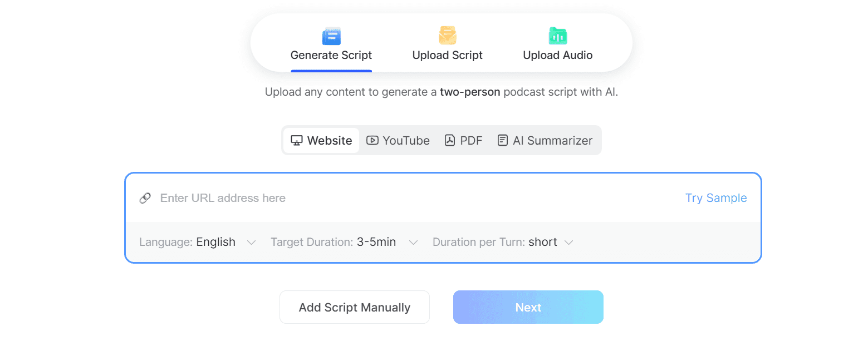Viewport: 868px width, 341px height.
Task: Click the green Upload Audio folder icon
Action: click(x=557, y=36)
